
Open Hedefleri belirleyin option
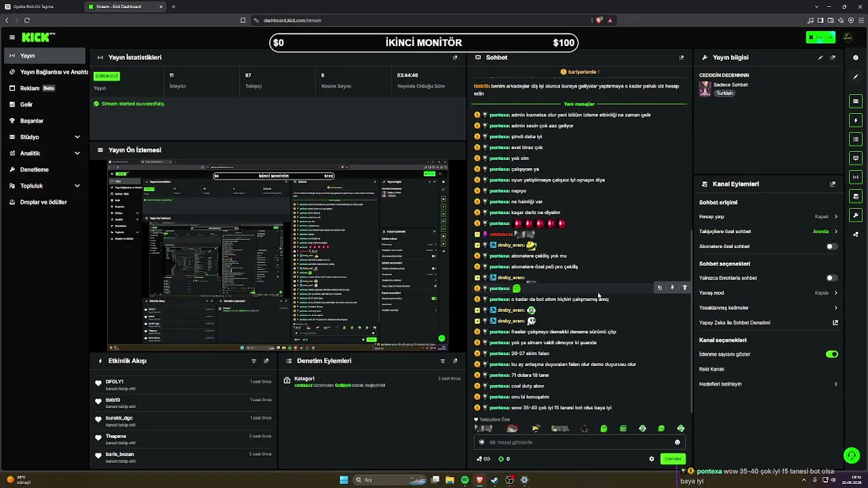(768, 384)
